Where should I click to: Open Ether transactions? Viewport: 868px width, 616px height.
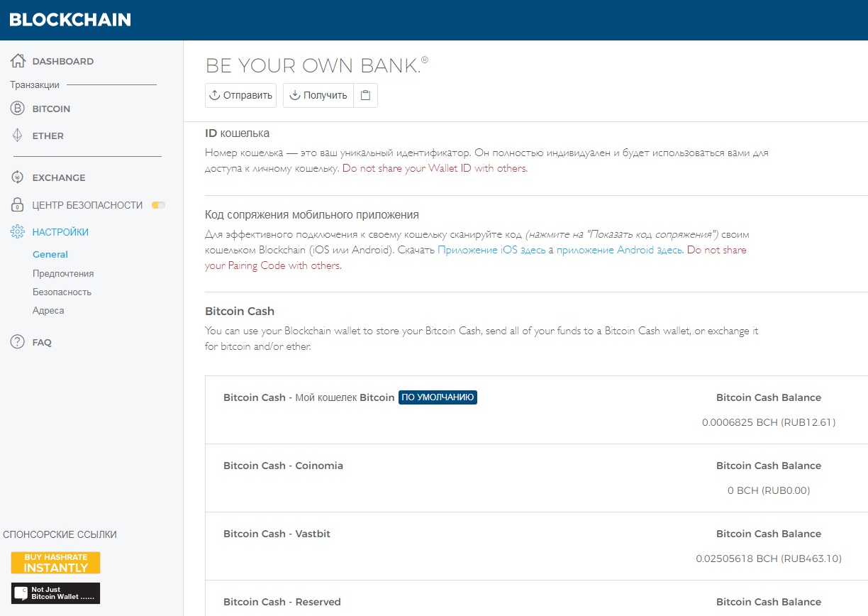tap(48, 136)
